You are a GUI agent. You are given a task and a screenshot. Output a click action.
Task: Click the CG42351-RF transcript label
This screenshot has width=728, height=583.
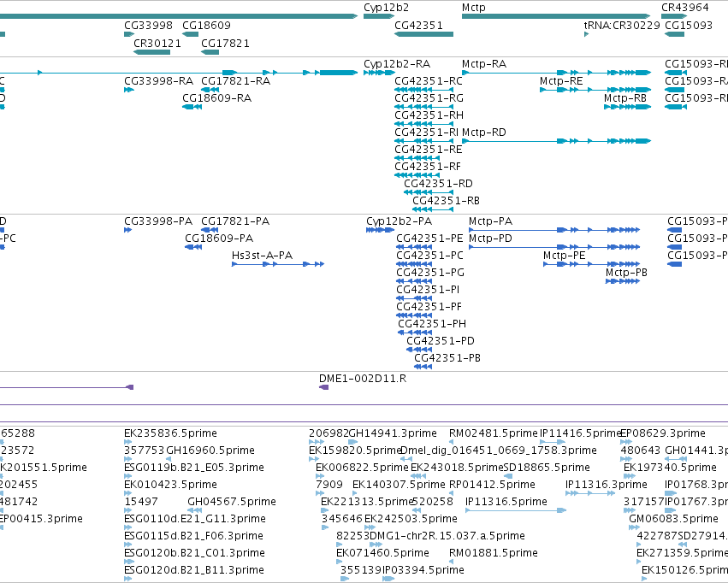coord(428,167)
